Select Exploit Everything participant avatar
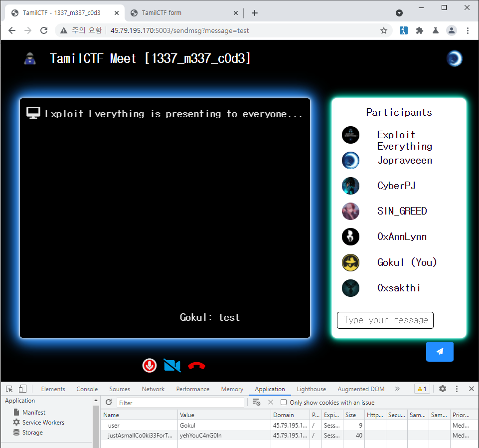The height and width of the screenshot is (448, 479). coord(350,135)
